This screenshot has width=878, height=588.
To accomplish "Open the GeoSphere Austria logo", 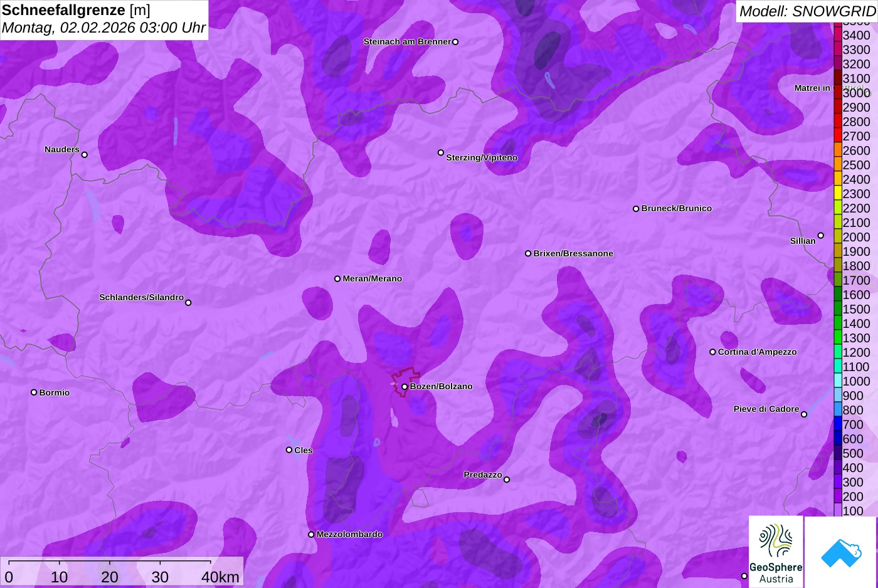I will point(776,552).
